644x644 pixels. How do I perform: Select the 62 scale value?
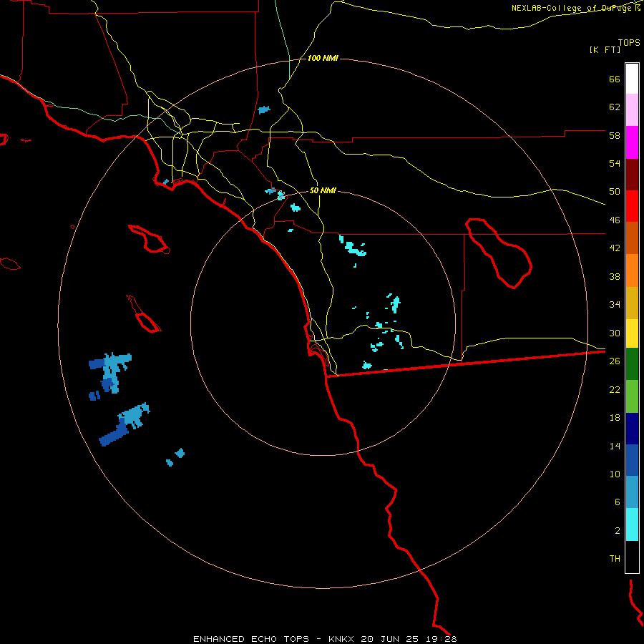(x=615, y=107)
